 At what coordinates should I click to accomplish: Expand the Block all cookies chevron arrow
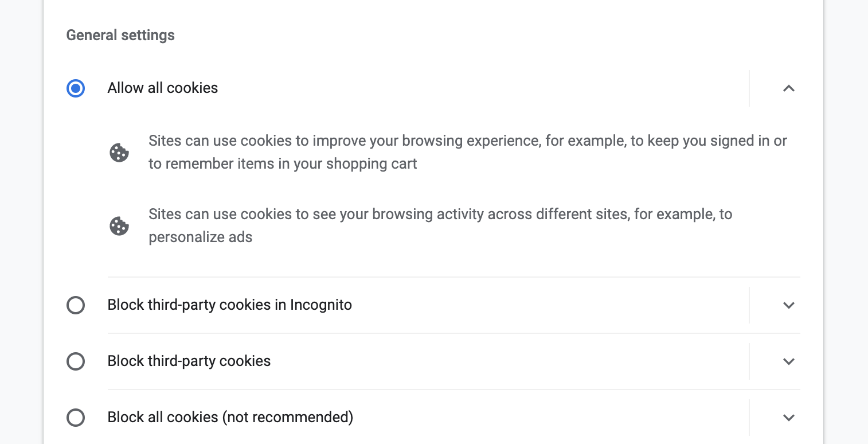(789, 418)
